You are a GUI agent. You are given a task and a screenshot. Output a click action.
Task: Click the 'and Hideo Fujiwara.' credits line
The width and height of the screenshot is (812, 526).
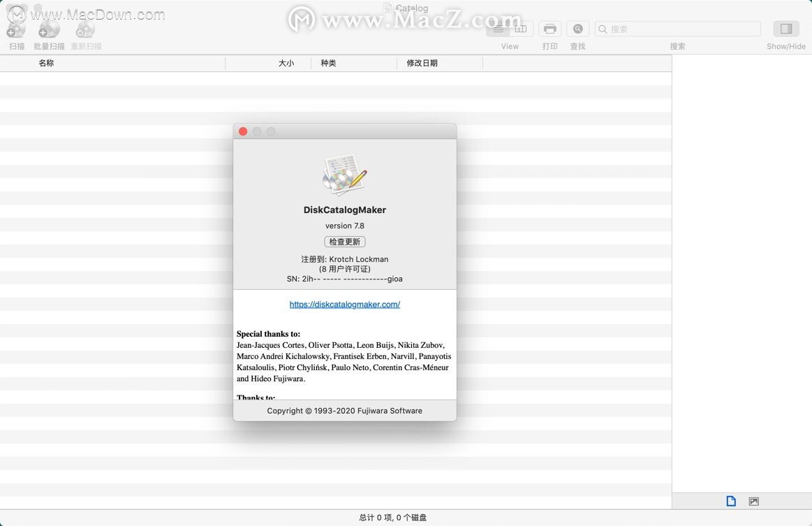(x=271, y=379)
